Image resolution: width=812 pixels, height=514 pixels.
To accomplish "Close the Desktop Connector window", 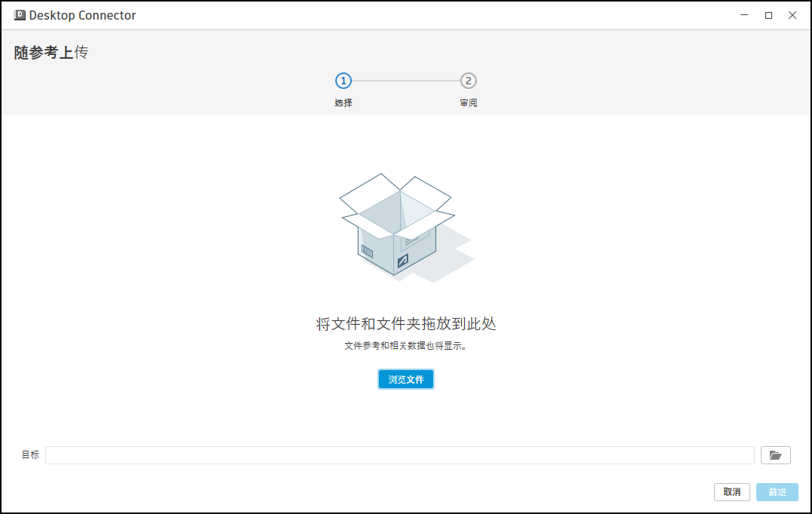I will 792,15.
